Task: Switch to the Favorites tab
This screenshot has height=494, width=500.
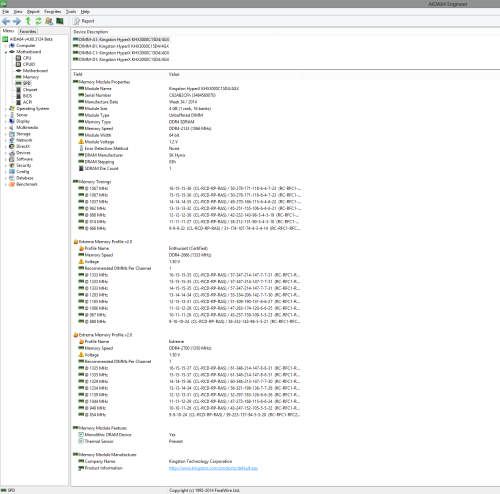Action: tap(28, 31)
